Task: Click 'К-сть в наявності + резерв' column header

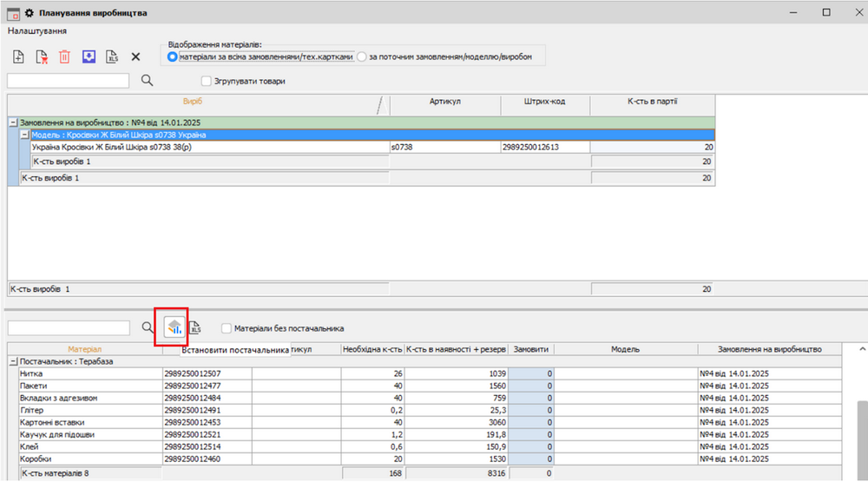Action: click(x=457, y=349)
